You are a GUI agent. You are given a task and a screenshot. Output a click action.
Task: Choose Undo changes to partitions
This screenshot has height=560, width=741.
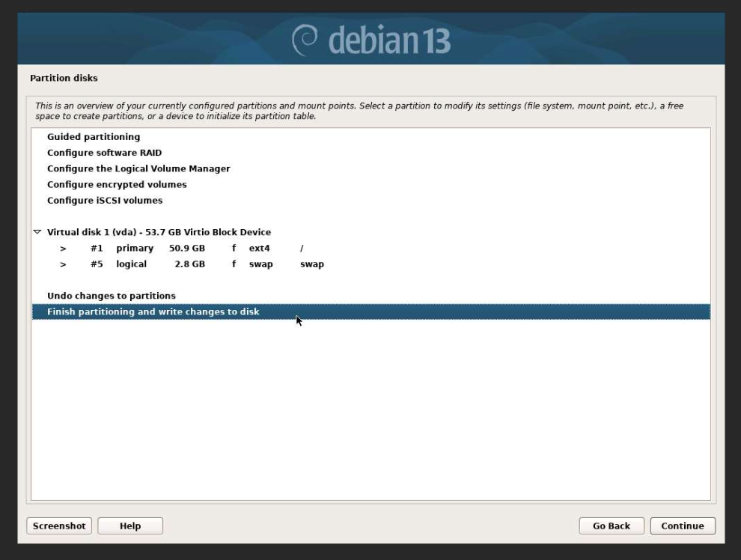371,296
